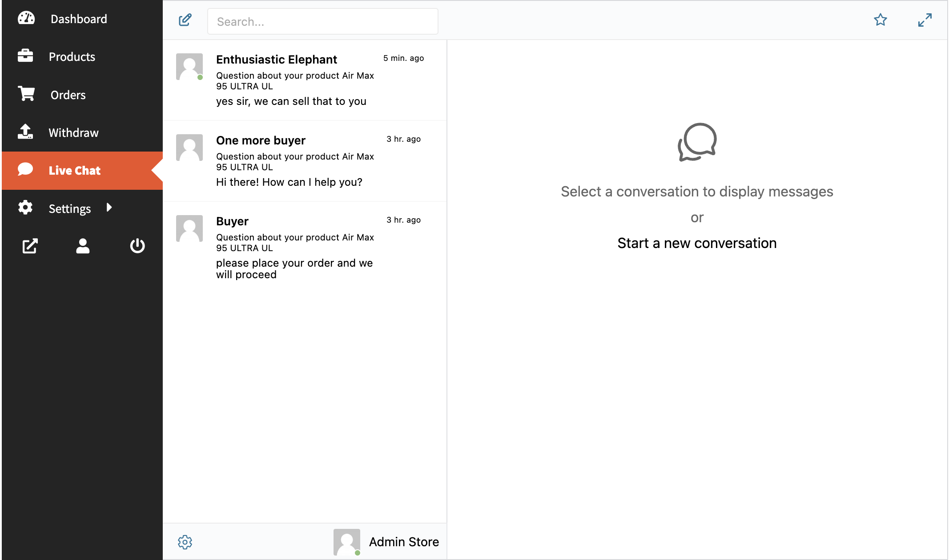The width and height of the screenshot is (949, 560).
Task: Open the One more buyer conversation
Action: click(x=305, y=161)
